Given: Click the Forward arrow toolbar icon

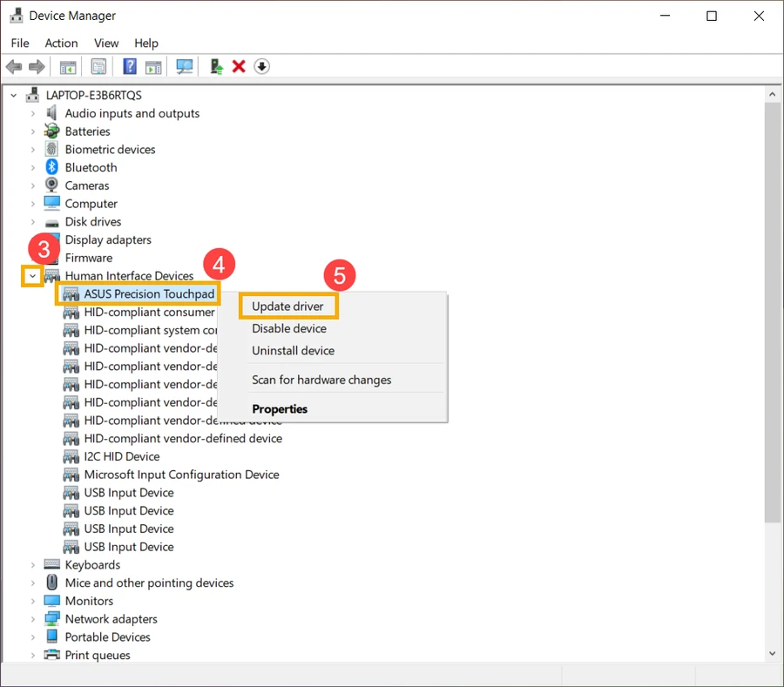Looking at the screenshot, I should (x=37, y=66).
